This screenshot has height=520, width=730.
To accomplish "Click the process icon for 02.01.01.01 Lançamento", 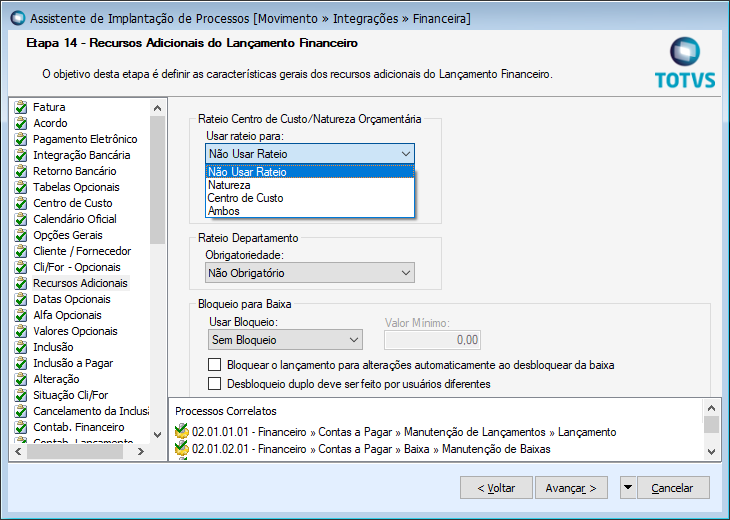I will pyautogui.click(x=182, y=432).
